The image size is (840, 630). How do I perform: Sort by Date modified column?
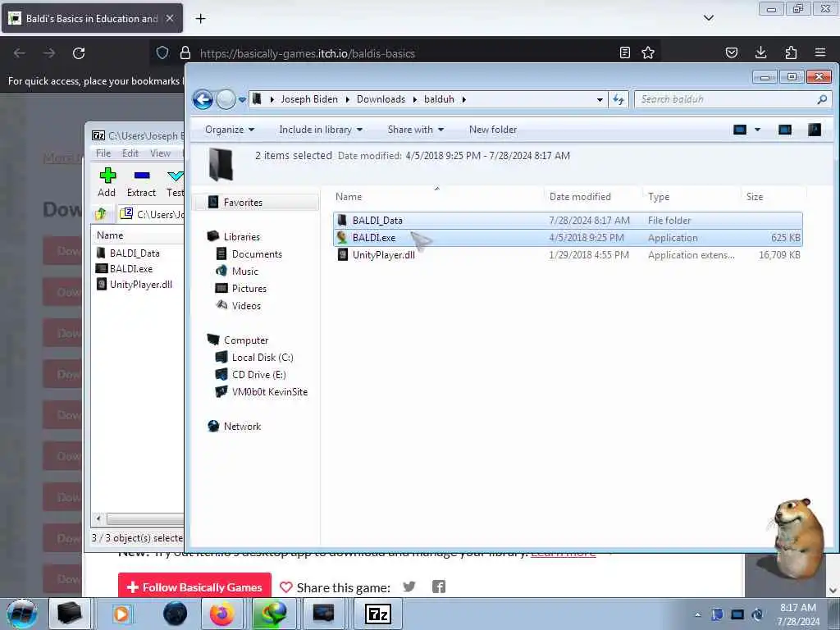click(593, 197)
